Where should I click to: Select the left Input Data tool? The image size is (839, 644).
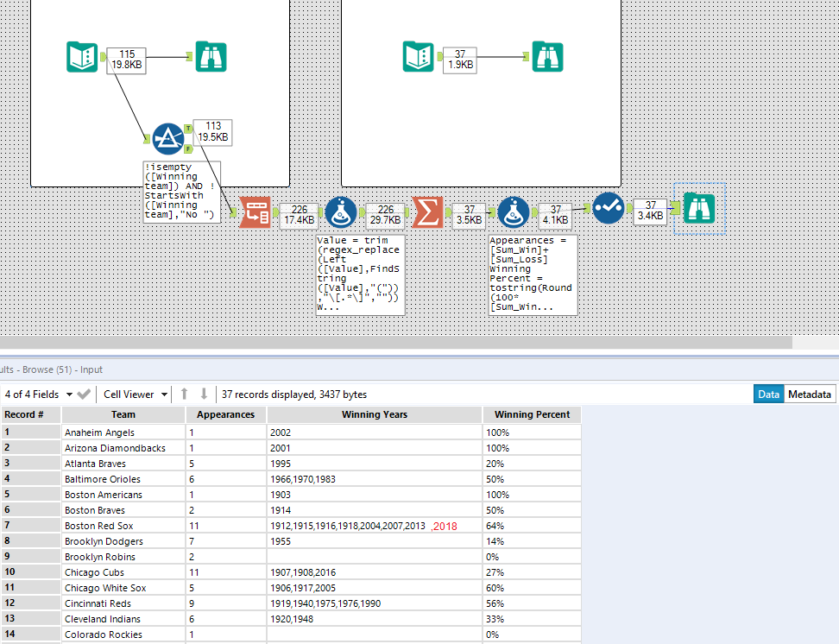pyautogui.click(x=83, y=57)
